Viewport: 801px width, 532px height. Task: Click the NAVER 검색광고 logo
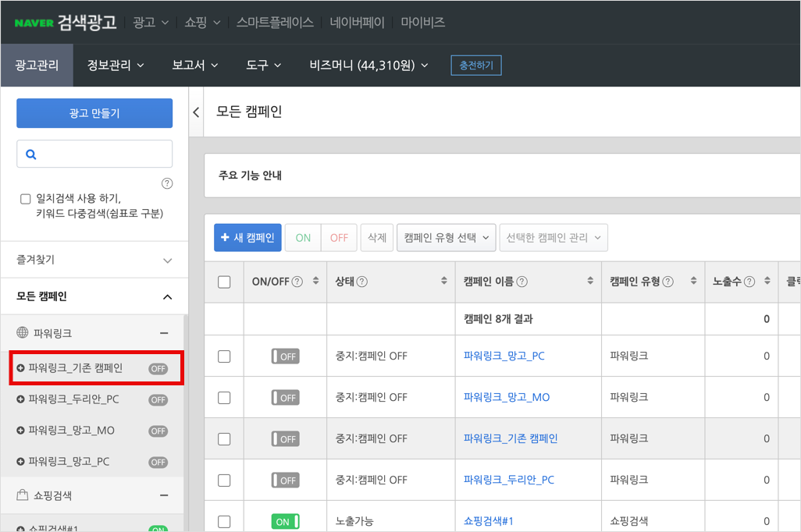tap(66, 23)
